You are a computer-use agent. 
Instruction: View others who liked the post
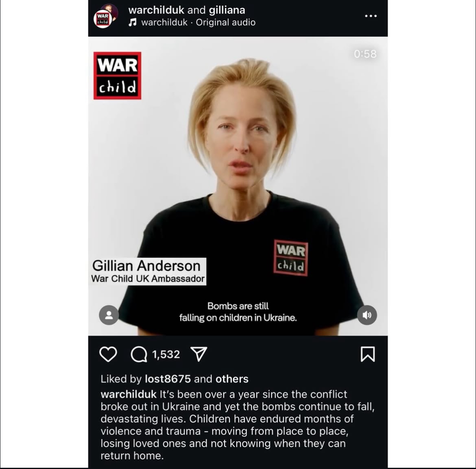pyautogui.click(x=232, y=379)
